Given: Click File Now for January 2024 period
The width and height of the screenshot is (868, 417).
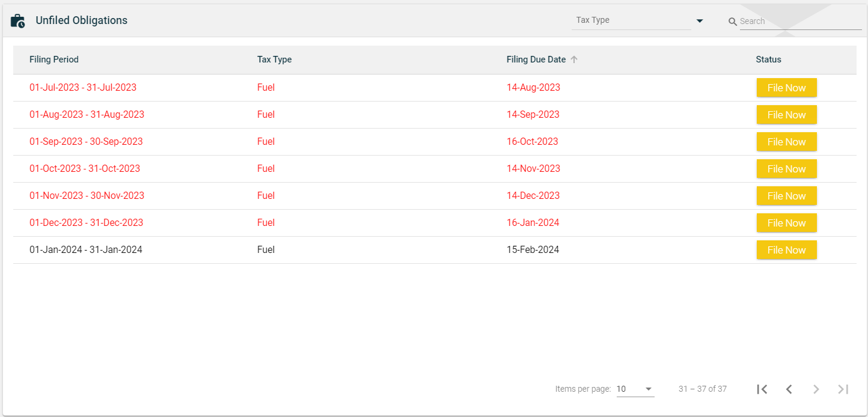Looking at the screenshot, I should [x=786, y=250].
